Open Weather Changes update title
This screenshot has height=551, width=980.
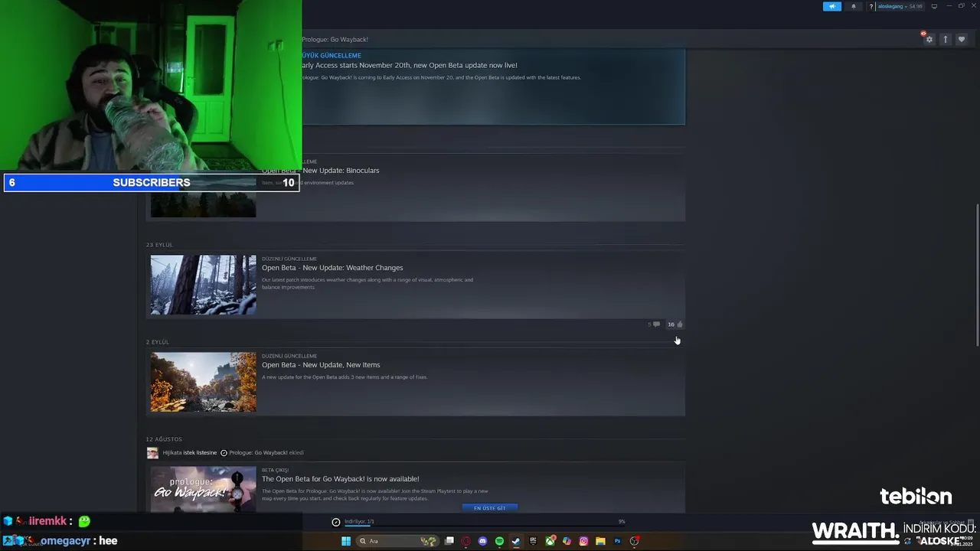click(x=332, y=268)
